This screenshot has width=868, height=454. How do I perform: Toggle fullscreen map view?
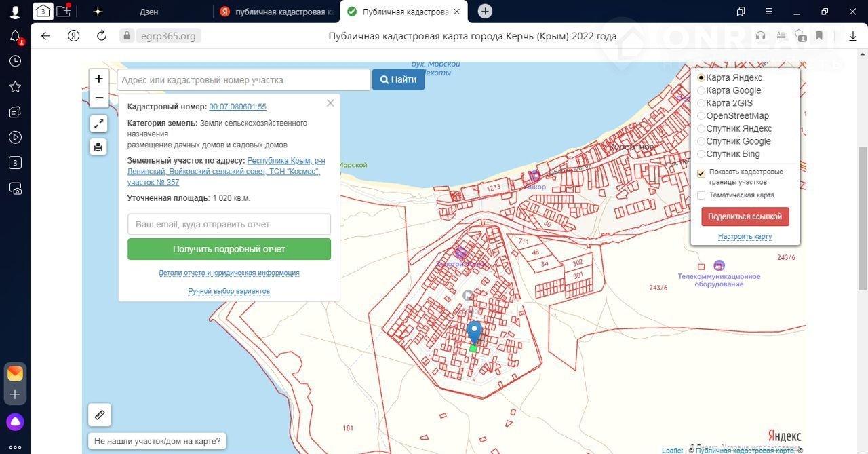pyautogui.click(x=98, y=124)
